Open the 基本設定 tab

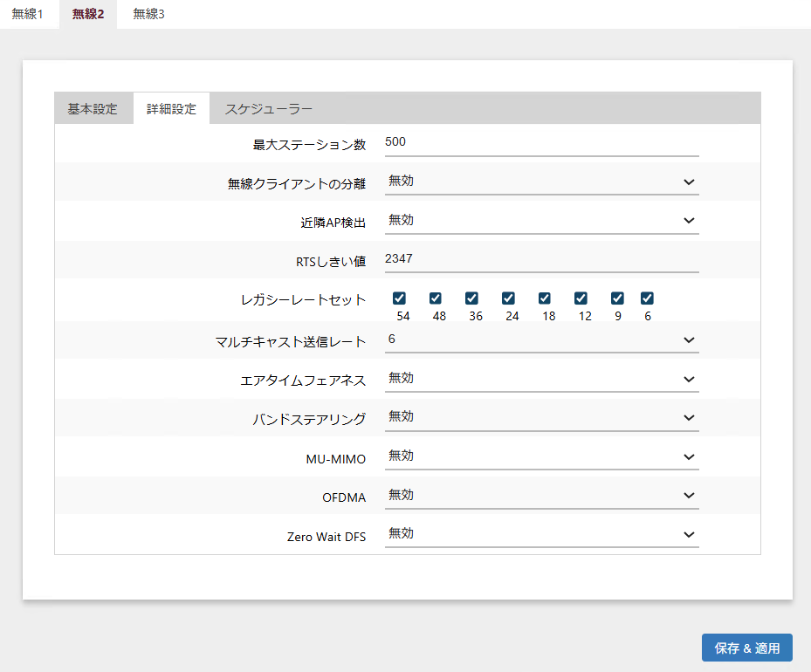(x=93, y=109)
